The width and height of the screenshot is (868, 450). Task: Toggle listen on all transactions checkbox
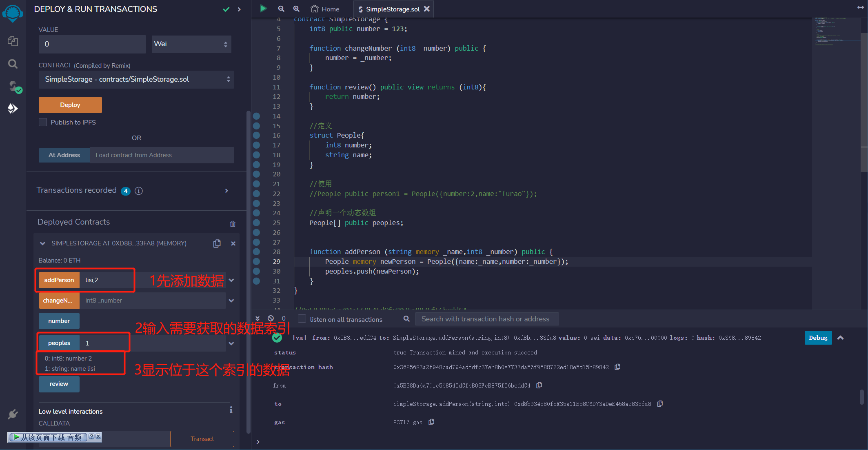tap(302, 319)
